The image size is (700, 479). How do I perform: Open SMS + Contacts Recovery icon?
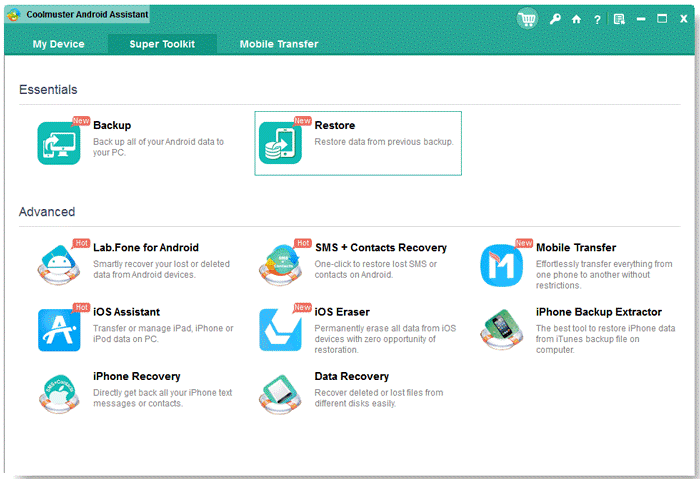(280, 265)
